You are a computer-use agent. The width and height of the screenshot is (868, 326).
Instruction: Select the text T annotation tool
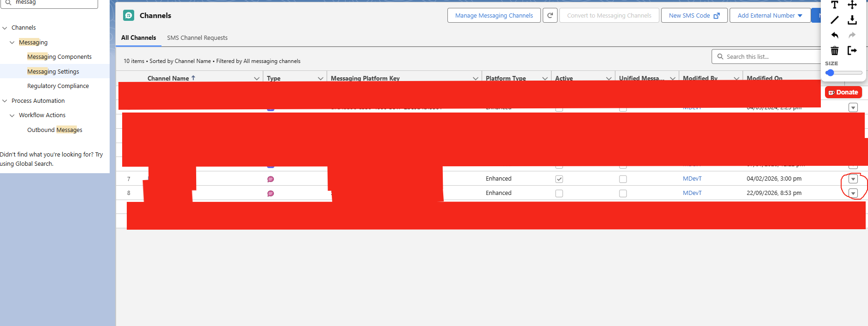pyautogui.click(x=835, y=5)
